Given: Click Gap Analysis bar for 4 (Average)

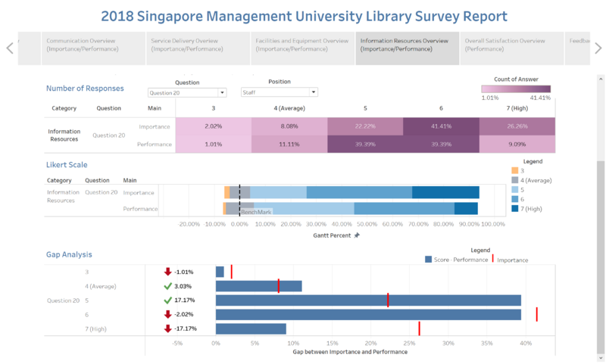Looking at the screenshot, I should [258, 286].
